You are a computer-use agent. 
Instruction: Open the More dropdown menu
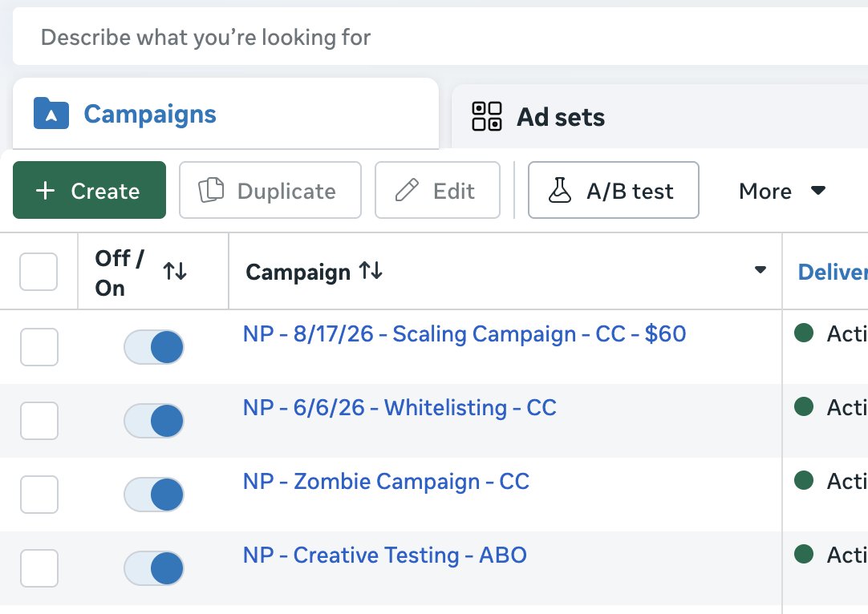pyautogui.click(x=782, y=191)
